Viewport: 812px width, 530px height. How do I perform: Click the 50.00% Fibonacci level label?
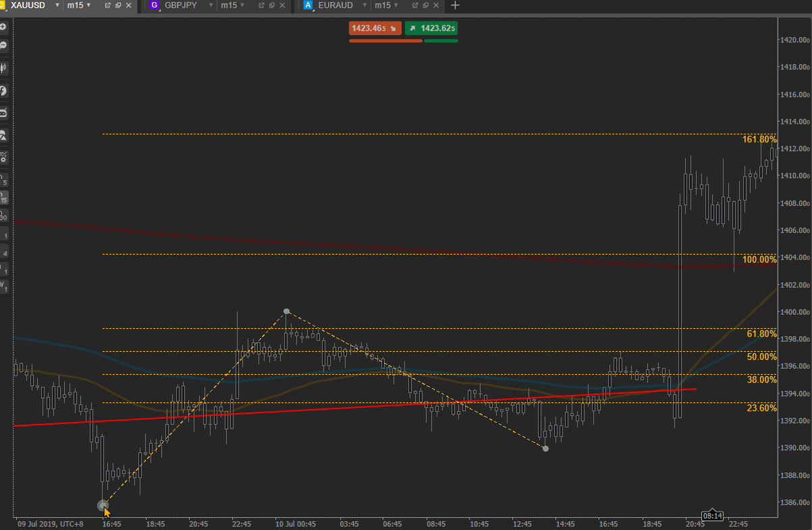(762, 356)
